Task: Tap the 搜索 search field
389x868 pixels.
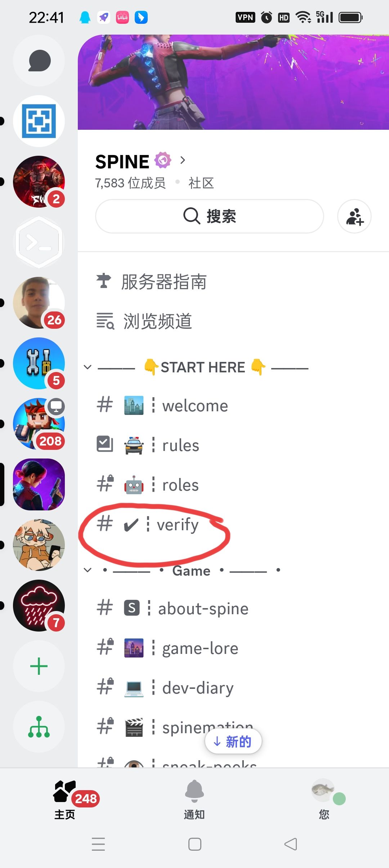Action: click(x=210, y=216)
